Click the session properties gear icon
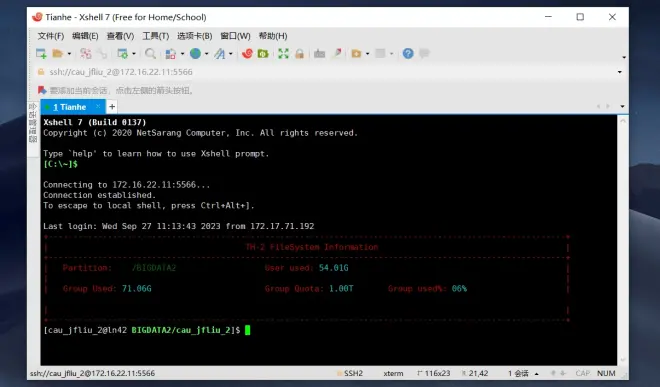The image size is (660, 387). (122, 53)
